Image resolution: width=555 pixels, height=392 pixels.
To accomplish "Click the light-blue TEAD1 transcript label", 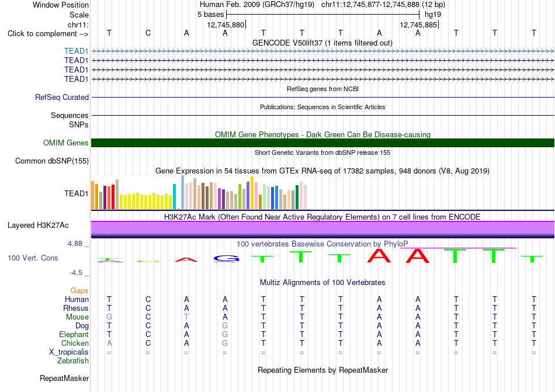I will click(x=76, y=51).
